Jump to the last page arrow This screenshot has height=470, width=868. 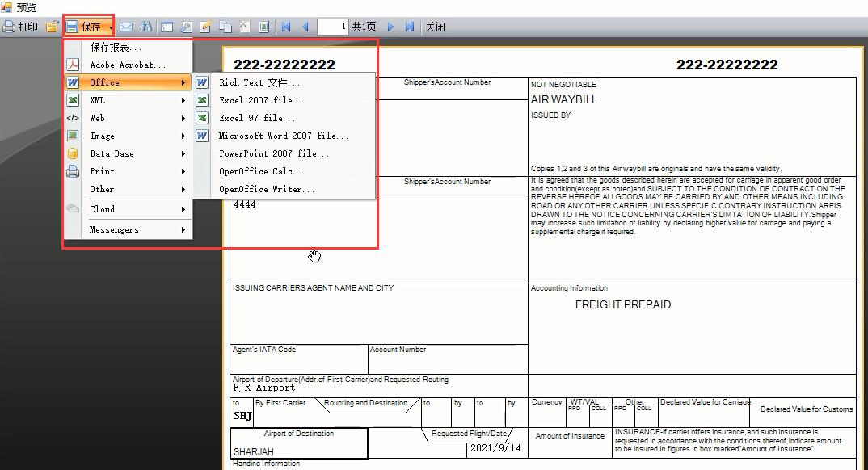click(x=410, y=27)
